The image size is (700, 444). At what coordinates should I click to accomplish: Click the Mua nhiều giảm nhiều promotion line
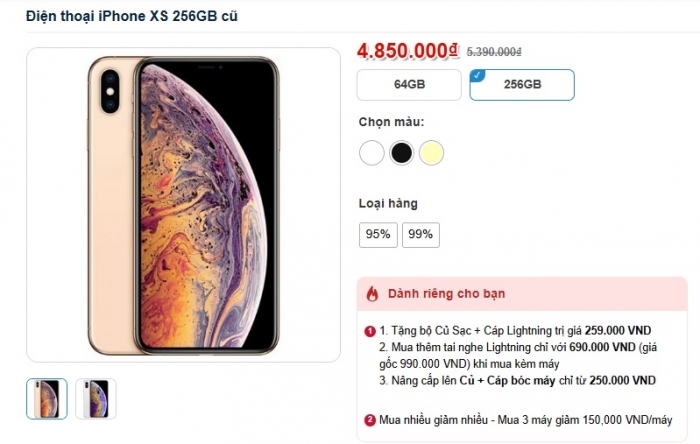[x=525, y=420]
